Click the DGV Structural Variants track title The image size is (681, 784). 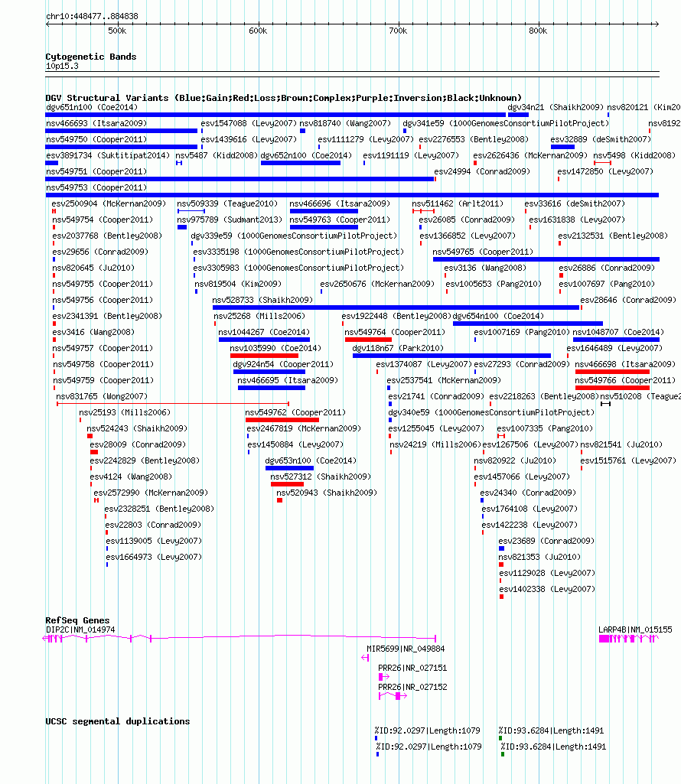283,98
